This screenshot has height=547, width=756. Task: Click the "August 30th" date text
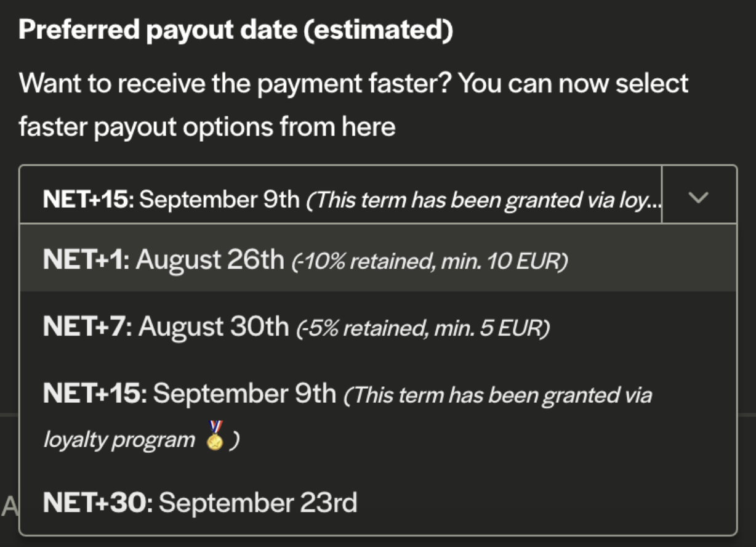pos(214,326)
